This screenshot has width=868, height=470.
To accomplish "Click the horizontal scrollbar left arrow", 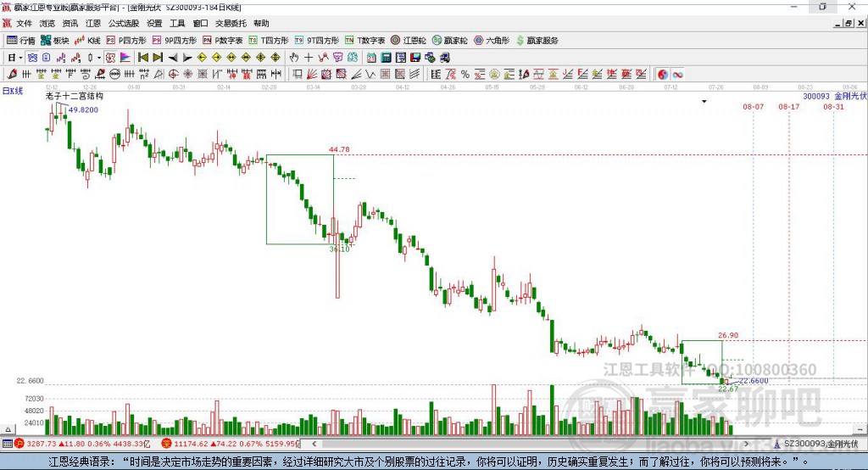I will pyautogui.click(x=314, y=444).
